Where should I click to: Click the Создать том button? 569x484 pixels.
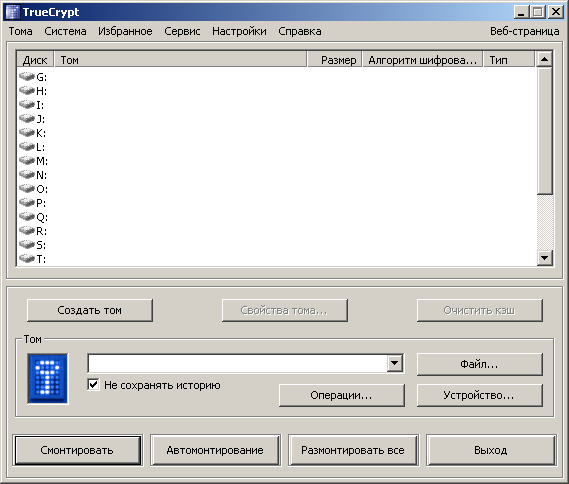(90, 310)
